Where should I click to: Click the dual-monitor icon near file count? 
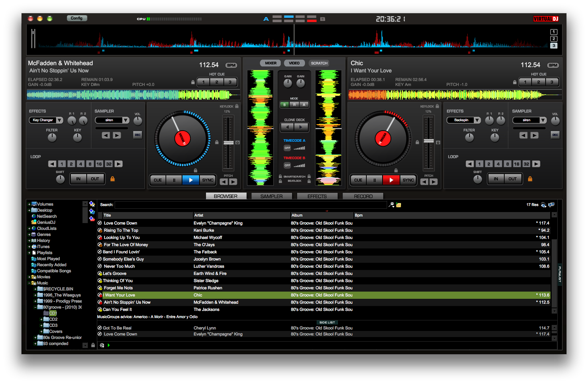tap(551, 205)
